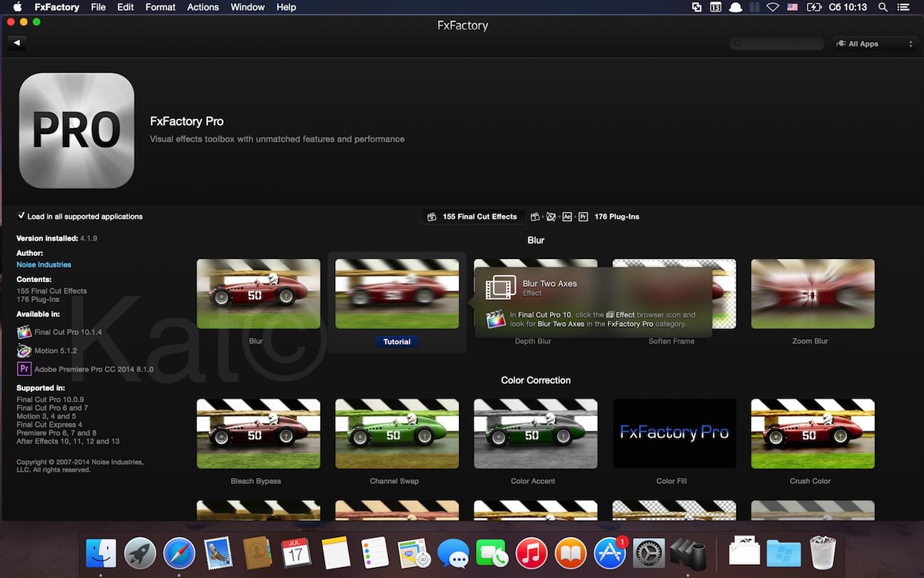
Task: Select the Color Fill thumbnail
Action: click(674, 433)
